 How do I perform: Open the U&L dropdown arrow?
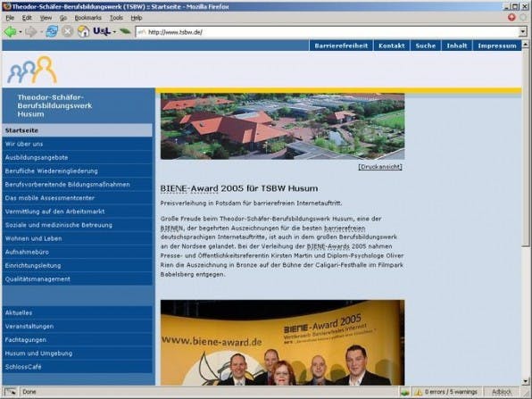pos(114,32)
